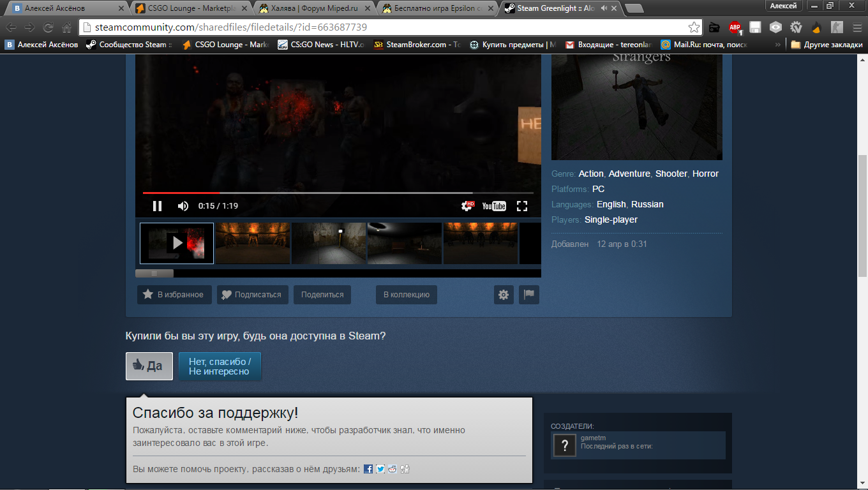Image resolution: width=868 pixels, height=490 pixels.
Task: Switch to the Алексей Аксёнов VK tab
Action: click(x=66, y=8)
